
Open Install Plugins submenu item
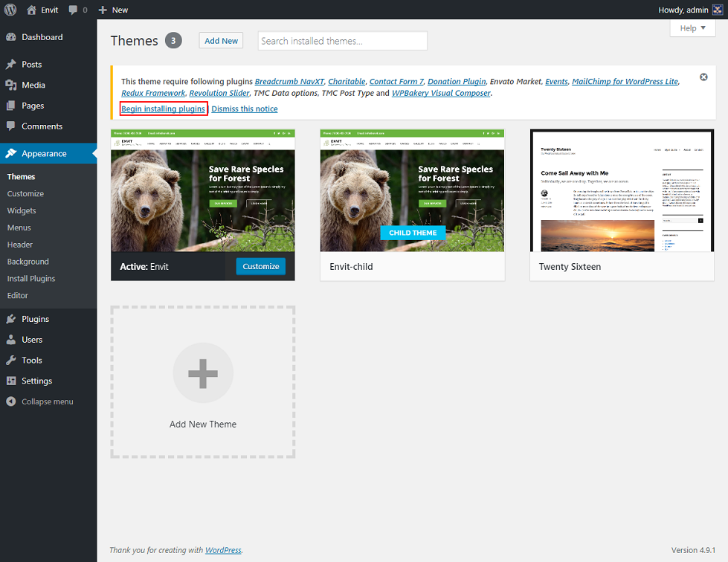(31, 279)
